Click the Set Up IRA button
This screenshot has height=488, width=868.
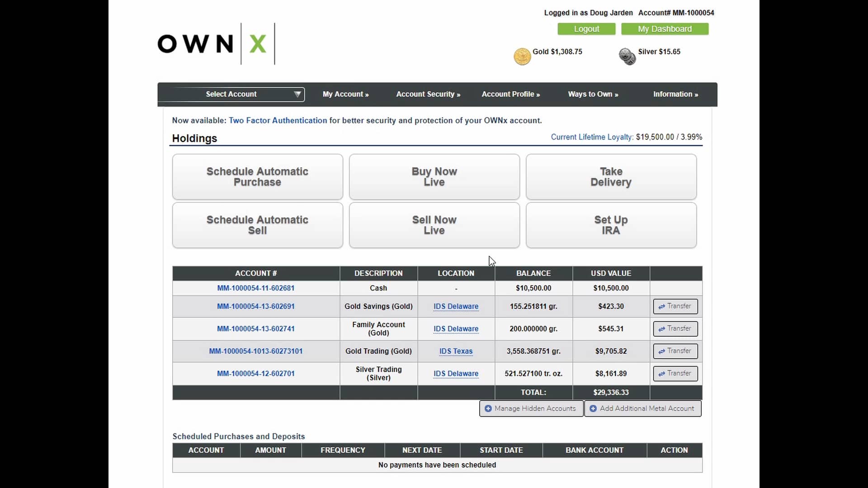(x=611, y=225)
